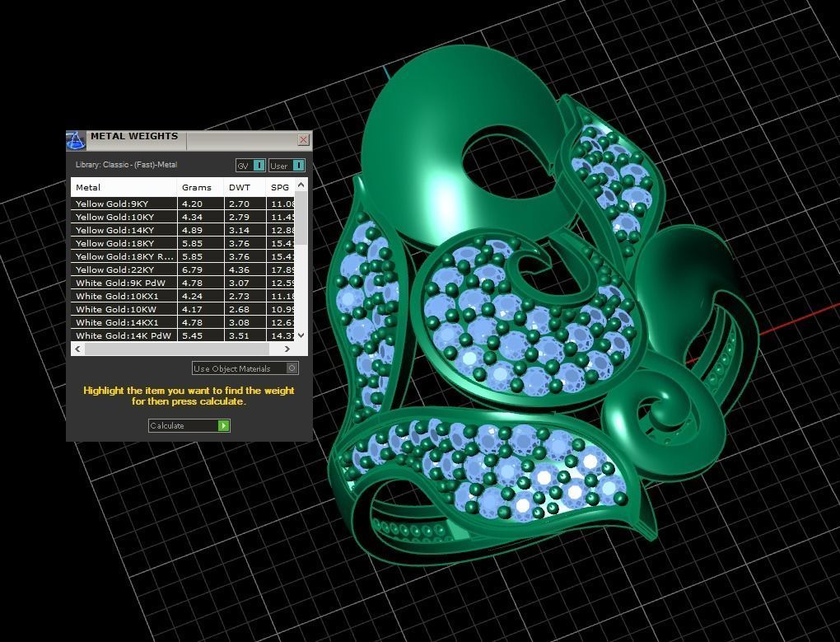The image size is (840, 642).
Task: Select the Yellow Gold:14KY row
Action: [x=183, y=230]
